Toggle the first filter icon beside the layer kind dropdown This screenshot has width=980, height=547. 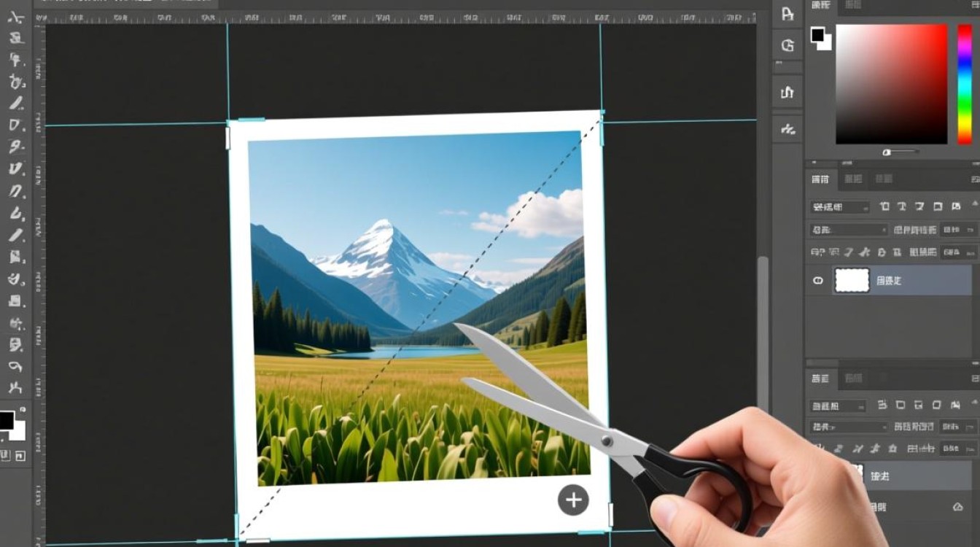(x=884, y=207)
